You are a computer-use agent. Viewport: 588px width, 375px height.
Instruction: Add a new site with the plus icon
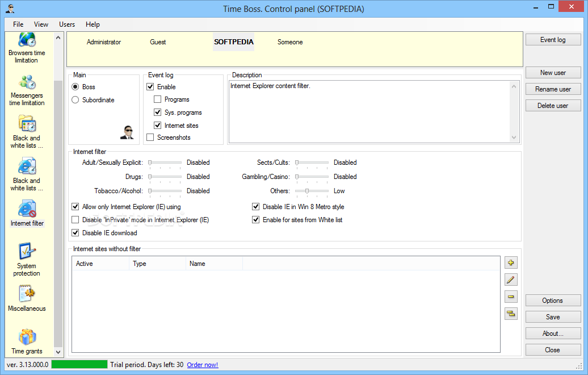(x=511, y=262)
